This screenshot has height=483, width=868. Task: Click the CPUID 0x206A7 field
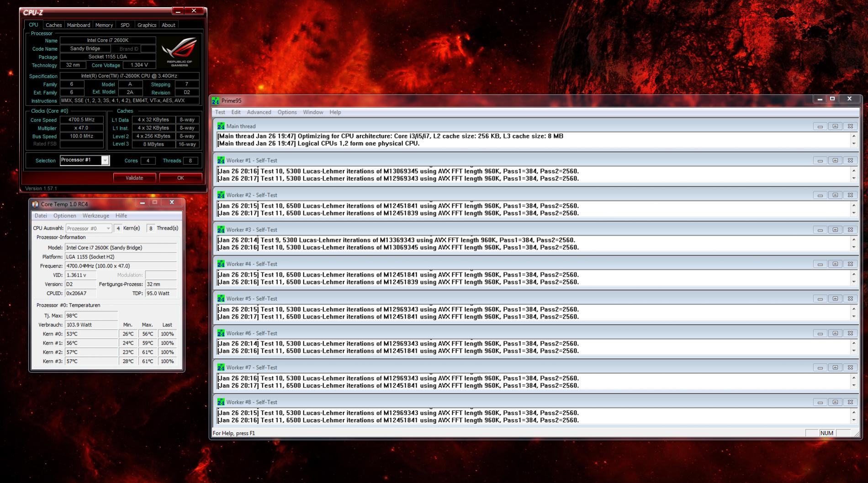80,294
